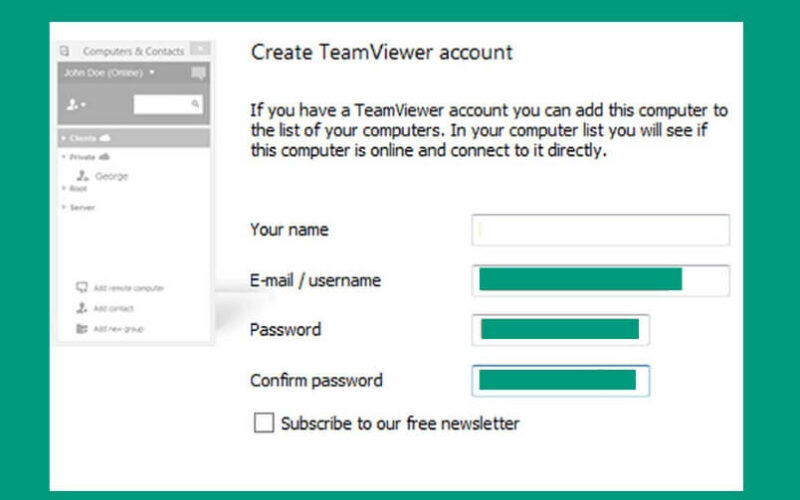800x500 pixels.
Task: Click Add remote computer
Action: (x=120, y=288)
